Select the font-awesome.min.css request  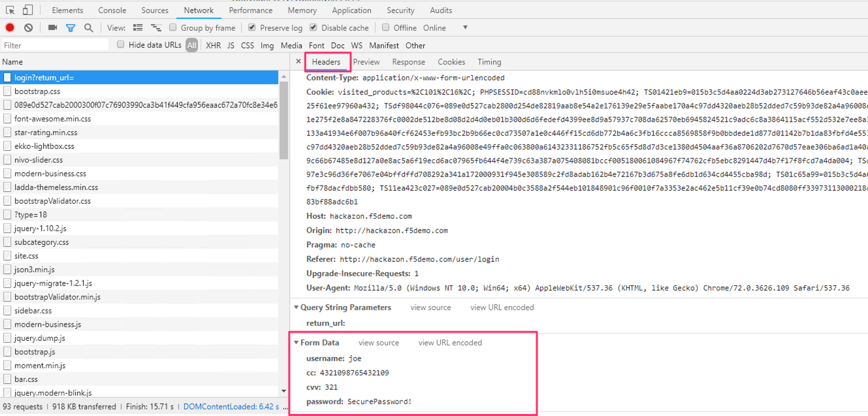tap(140, 118)
